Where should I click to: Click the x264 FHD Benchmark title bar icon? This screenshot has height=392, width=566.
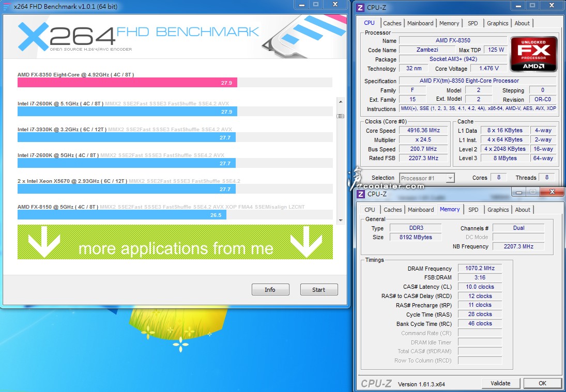pyautogui.click(x=7, y=7)
